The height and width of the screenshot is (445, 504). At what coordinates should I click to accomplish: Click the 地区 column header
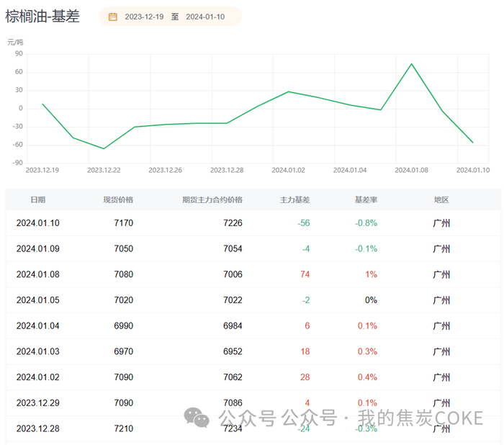point(441,199)
